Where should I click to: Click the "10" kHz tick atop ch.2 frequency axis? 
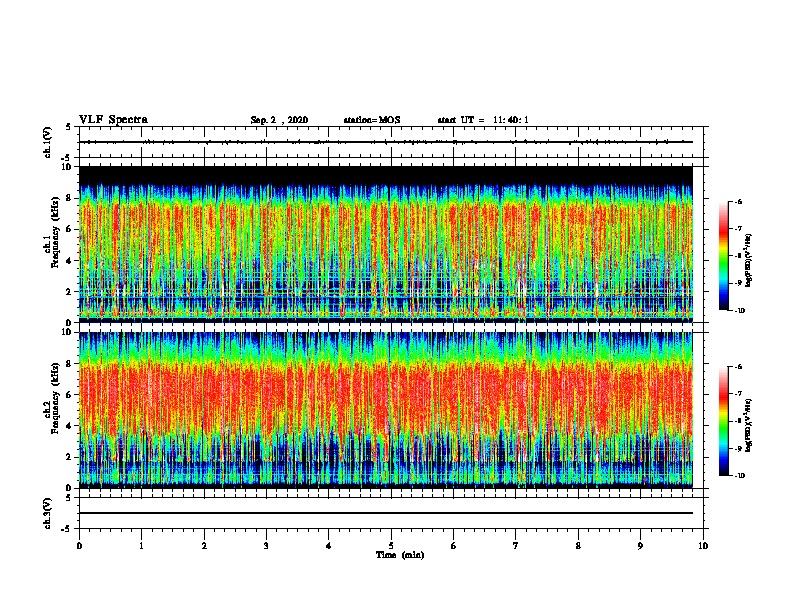point(68,332)
